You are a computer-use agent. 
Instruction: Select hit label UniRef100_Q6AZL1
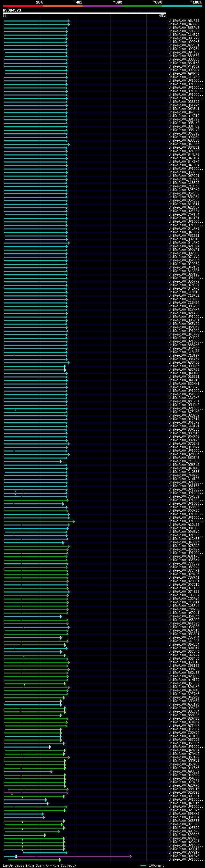184,109
